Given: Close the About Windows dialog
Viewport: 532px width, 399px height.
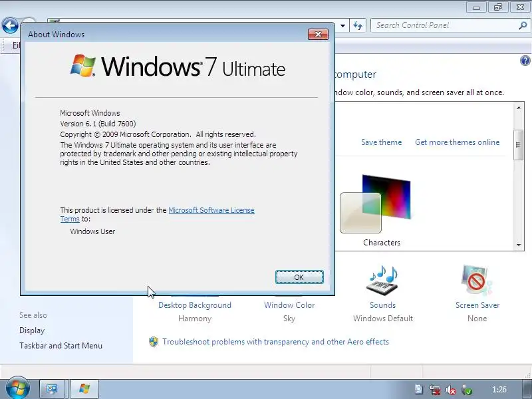Looking at the screenshot, I should coord(318,35).
